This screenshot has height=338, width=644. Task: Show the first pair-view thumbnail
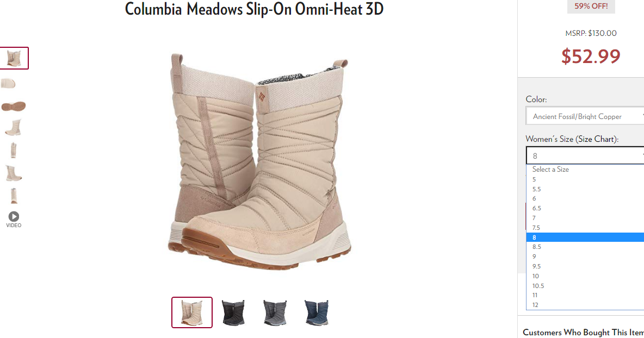pyautogui.click(x=14, y=58)
